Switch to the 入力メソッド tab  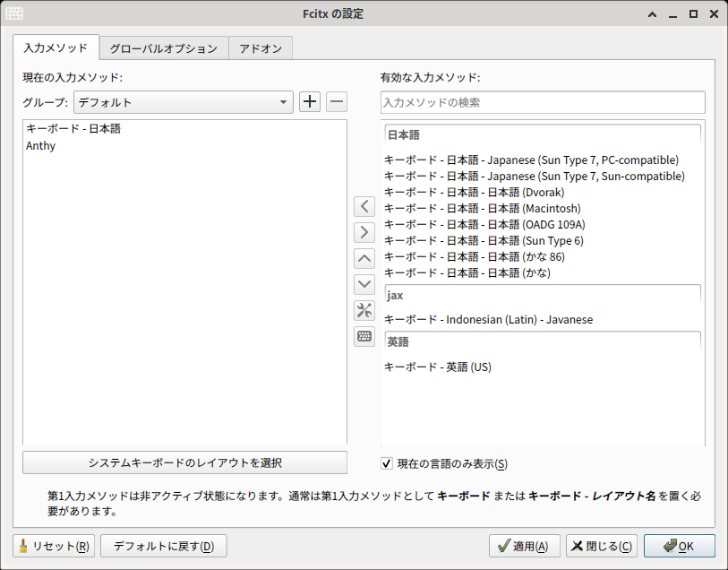(56, 47)
